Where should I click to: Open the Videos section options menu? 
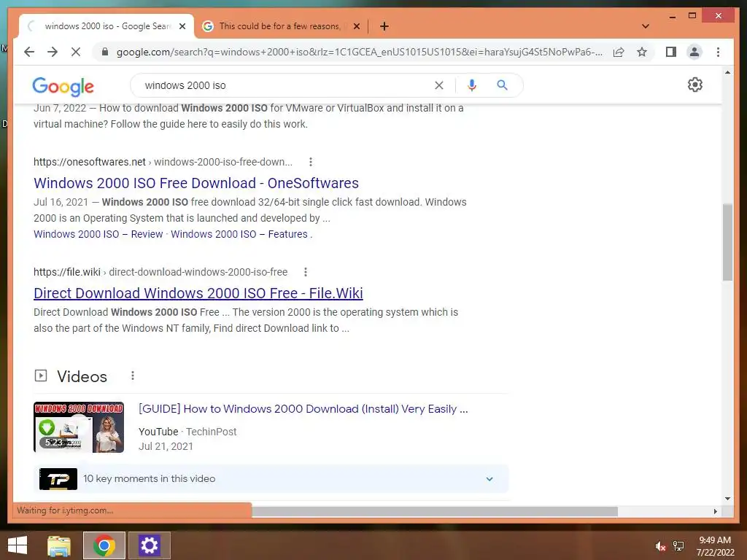point(133,376)
